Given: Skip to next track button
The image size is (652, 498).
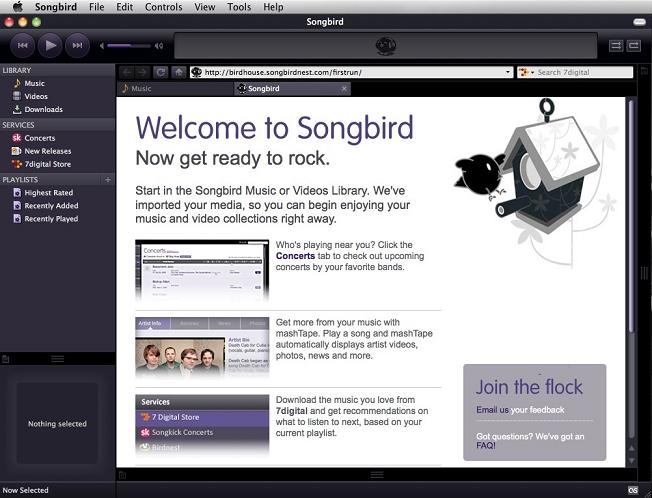Looking at the screenshot, I should point(77,45).
